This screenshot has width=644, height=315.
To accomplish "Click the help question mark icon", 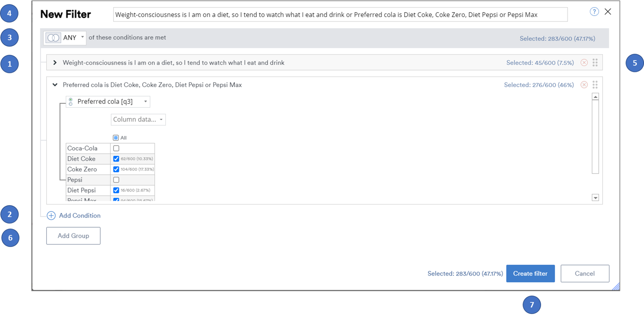I will [594, 12].
